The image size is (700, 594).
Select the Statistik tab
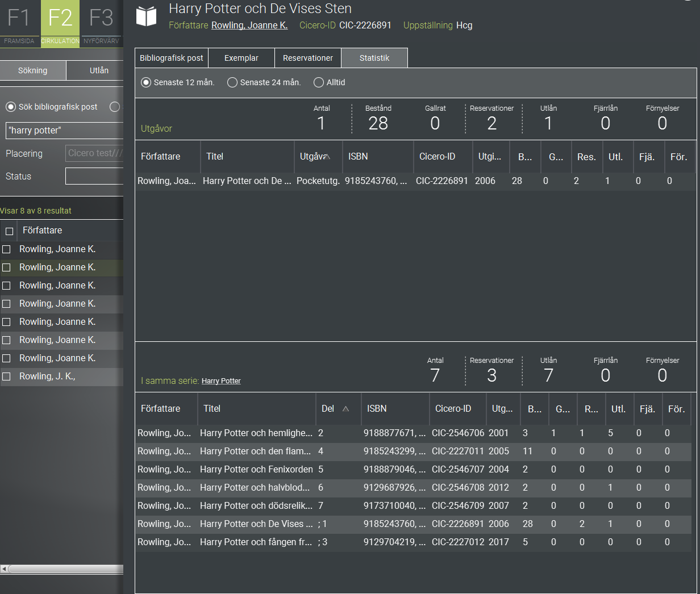click(x=374, y=58)
